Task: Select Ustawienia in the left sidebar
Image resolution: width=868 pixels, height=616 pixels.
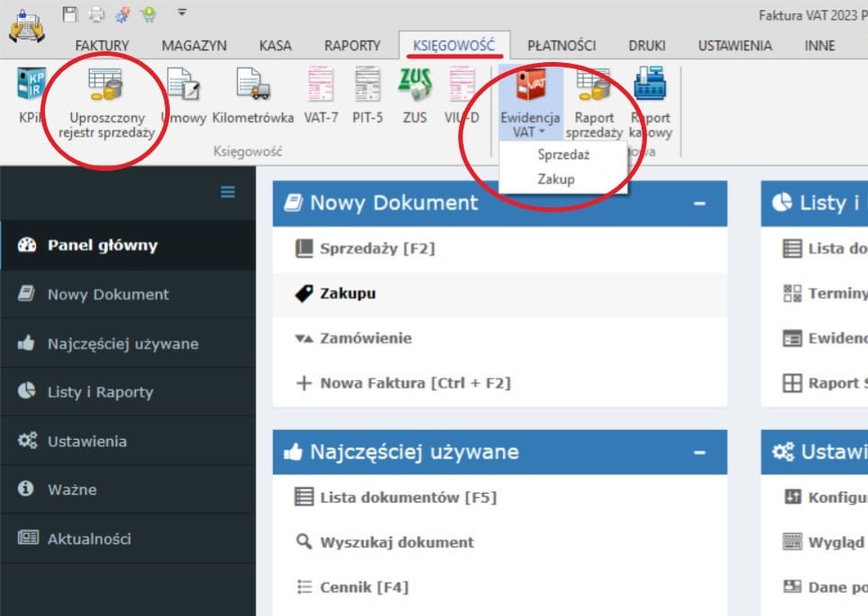Action: pos(86,442)
